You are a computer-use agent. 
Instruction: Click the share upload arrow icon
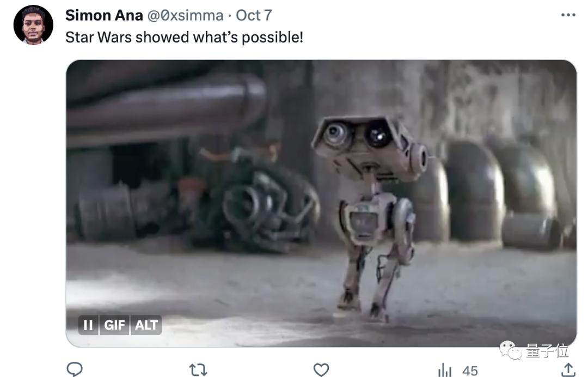[x=568, y=369]
